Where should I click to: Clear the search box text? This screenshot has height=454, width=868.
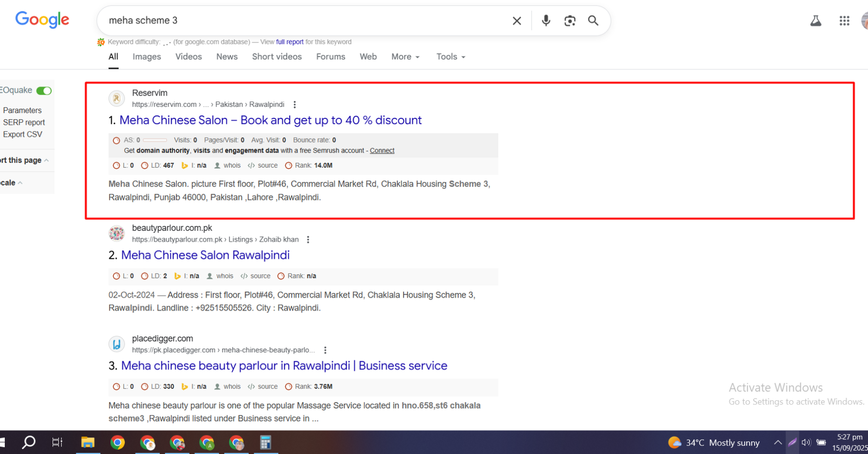(516, 21)
